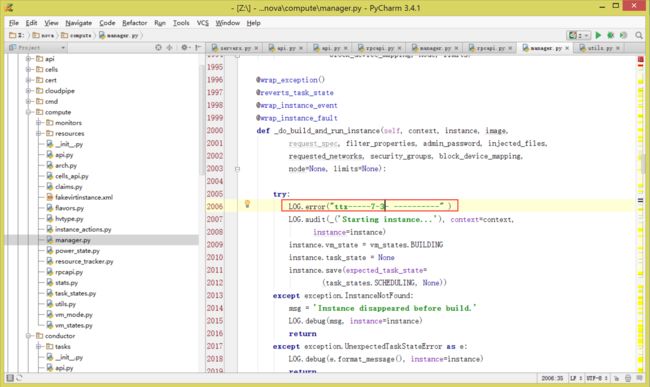Toggle code folding marker at line 2003
This screenshot has height=387, width=650.
tap(237, 169)
